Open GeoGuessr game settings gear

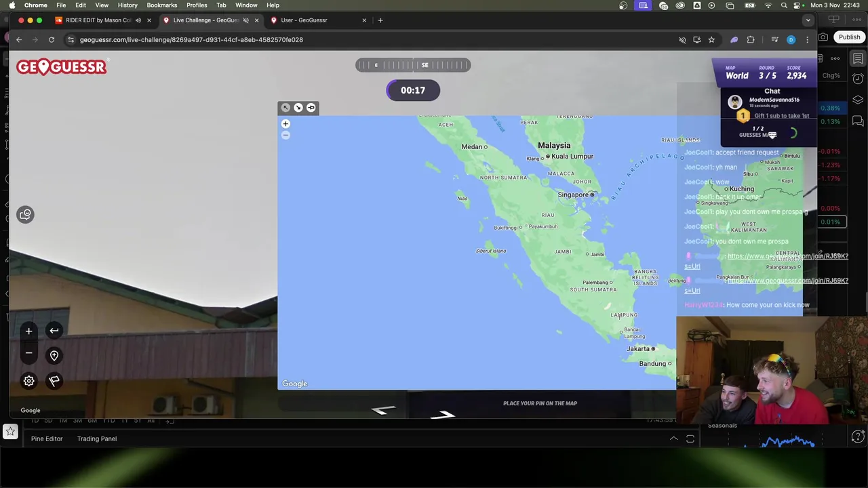28,381
